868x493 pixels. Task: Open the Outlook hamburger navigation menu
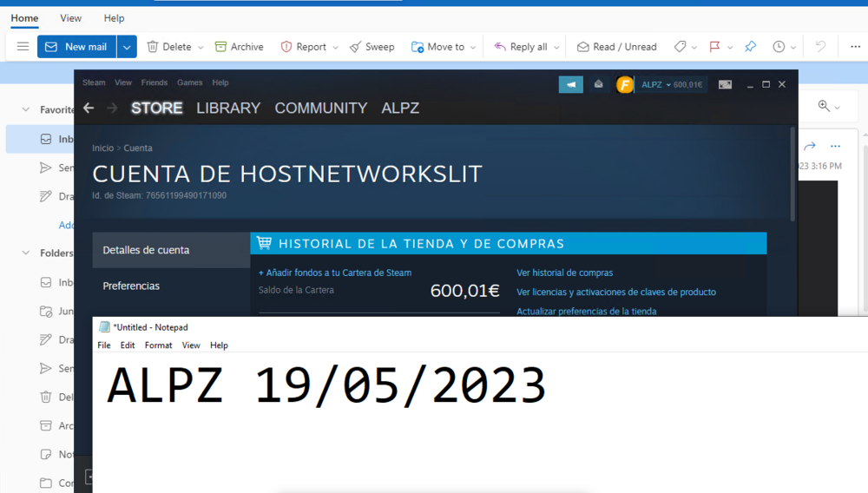point(23,47)
